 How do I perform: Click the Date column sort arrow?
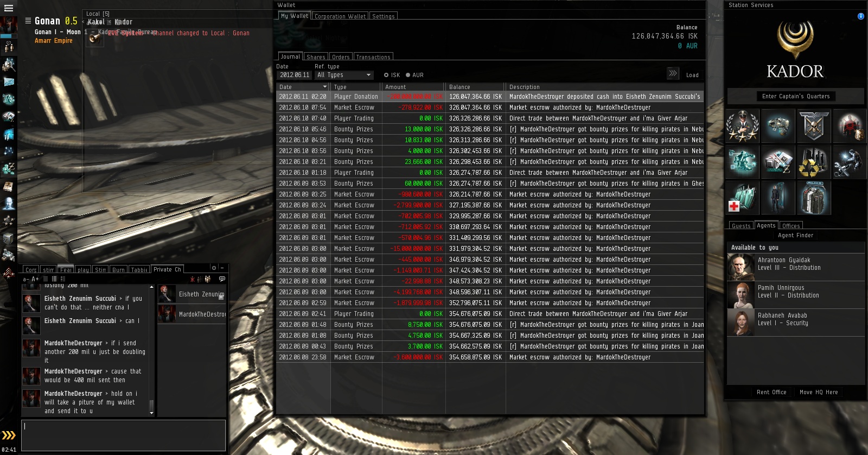(325, 87)
